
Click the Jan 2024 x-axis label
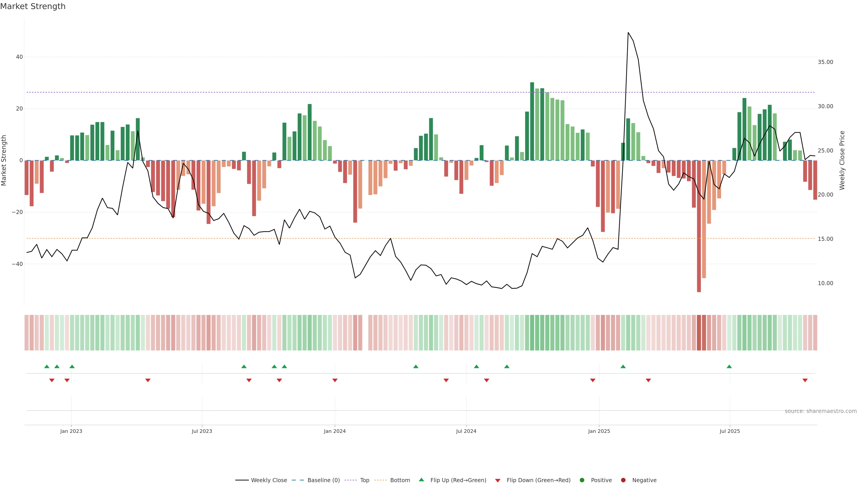[x=335, y=431]
